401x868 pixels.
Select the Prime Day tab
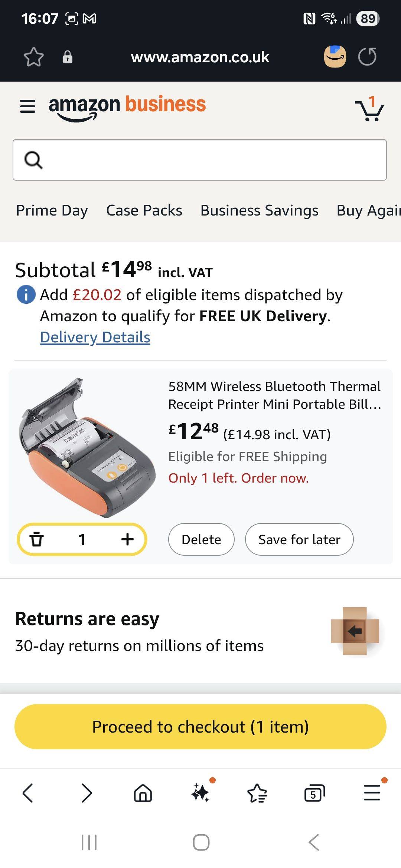tap(52, 210)
